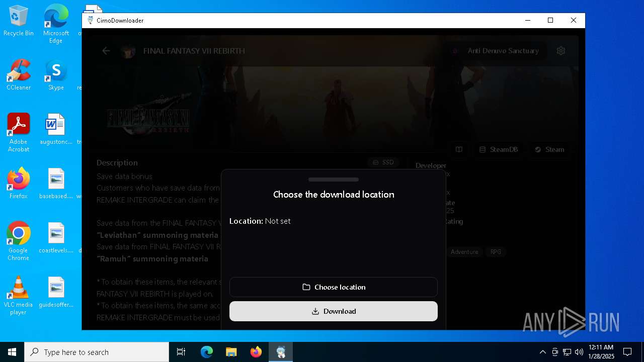Click the volume speaker tray icon

coord(579,352)
